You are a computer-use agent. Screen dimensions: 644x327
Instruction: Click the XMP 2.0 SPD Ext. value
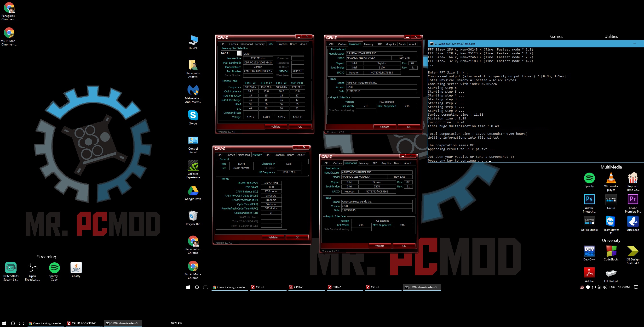point(298,71)
